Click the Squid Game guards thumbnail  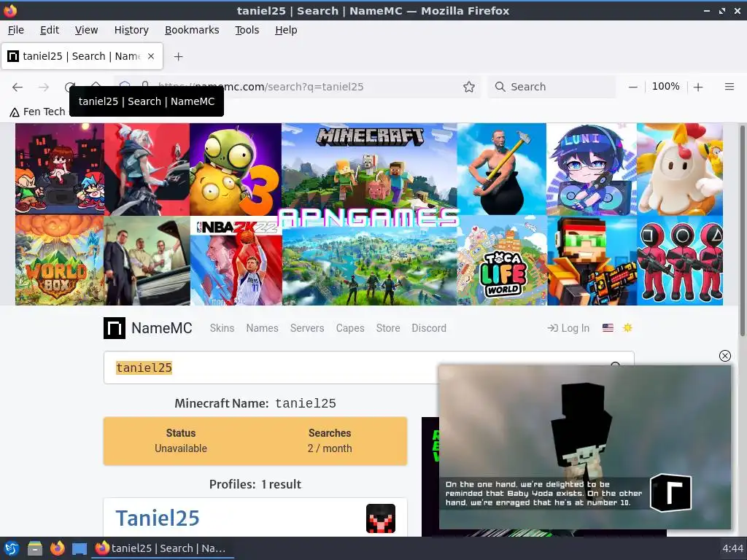[x=680, y=260]
